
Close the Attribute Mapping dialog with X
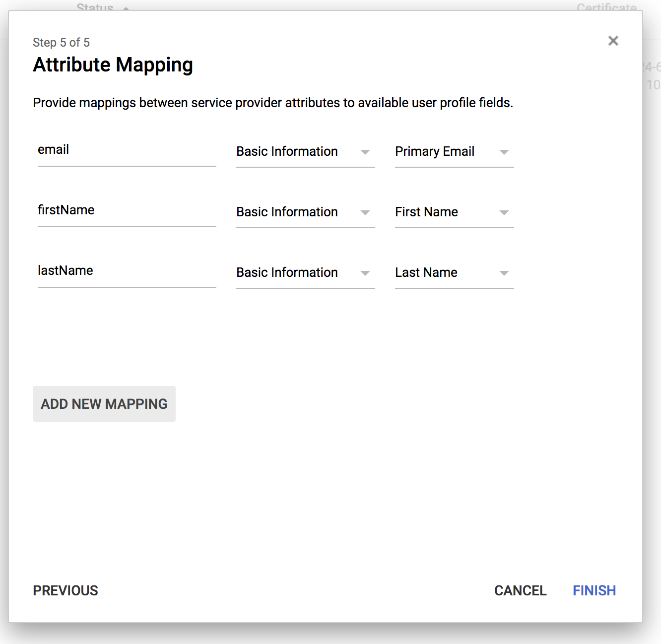pos(613,41)
